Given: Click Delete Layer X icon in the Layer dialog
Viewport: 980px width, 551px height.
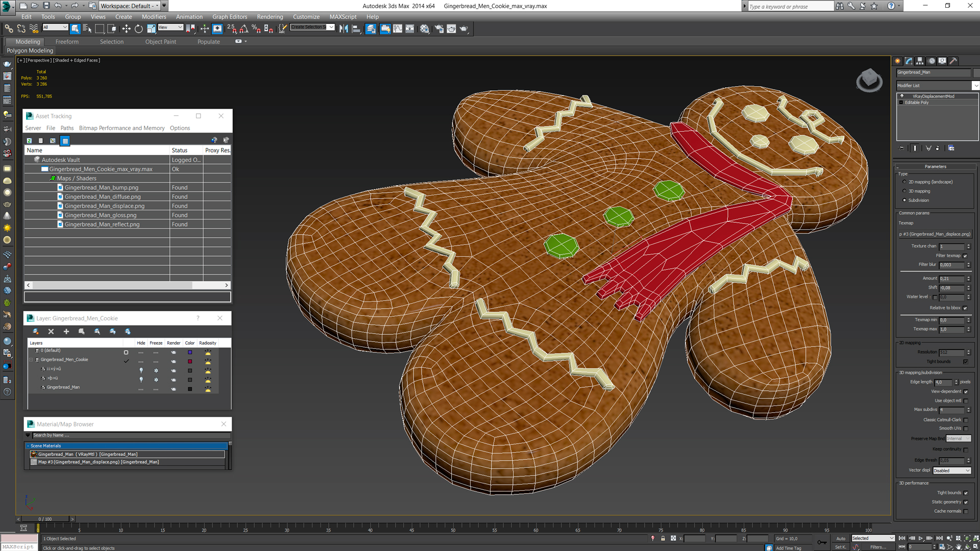Looking at the screenshot, I should 51,332.
